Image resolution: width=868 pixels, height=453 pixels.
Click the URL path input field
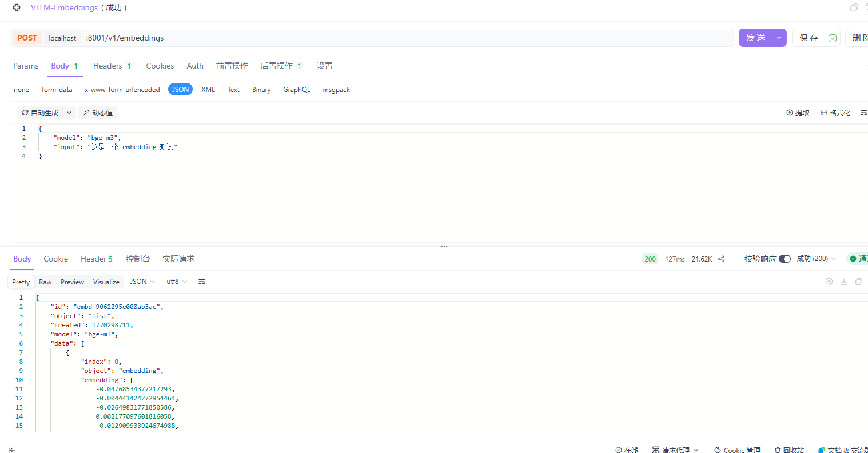[400, 38]
